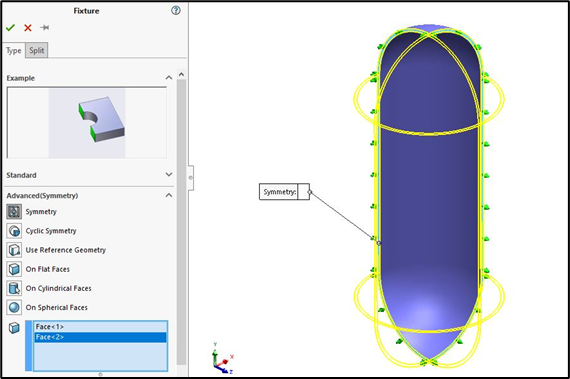Switch to the Type tab
This screenshot has height=379, width=570.
(13, 51)
